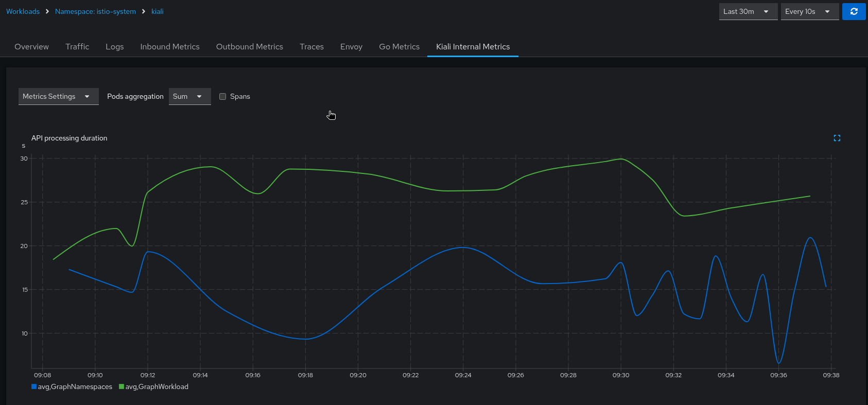The height and width of the screenshot is (405, 868).
Task: Click the green avg,GraphWorkload legend square
Action: point(121,386)
